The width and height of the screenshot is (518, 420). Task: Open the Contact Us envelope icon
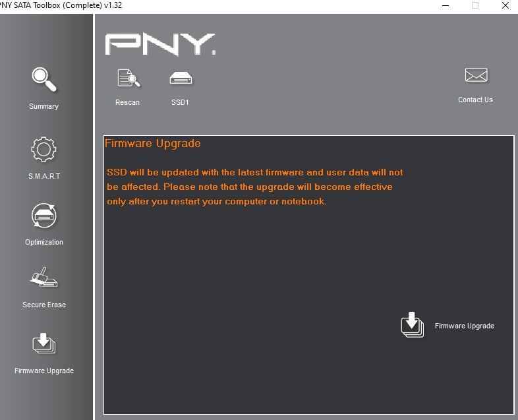point(476,75)
